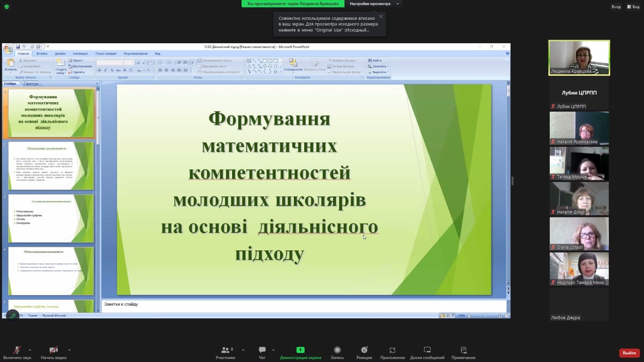Click Наталія Яриновська video tile
This screenshot has height=362, width=644.
tap(579, 128)
